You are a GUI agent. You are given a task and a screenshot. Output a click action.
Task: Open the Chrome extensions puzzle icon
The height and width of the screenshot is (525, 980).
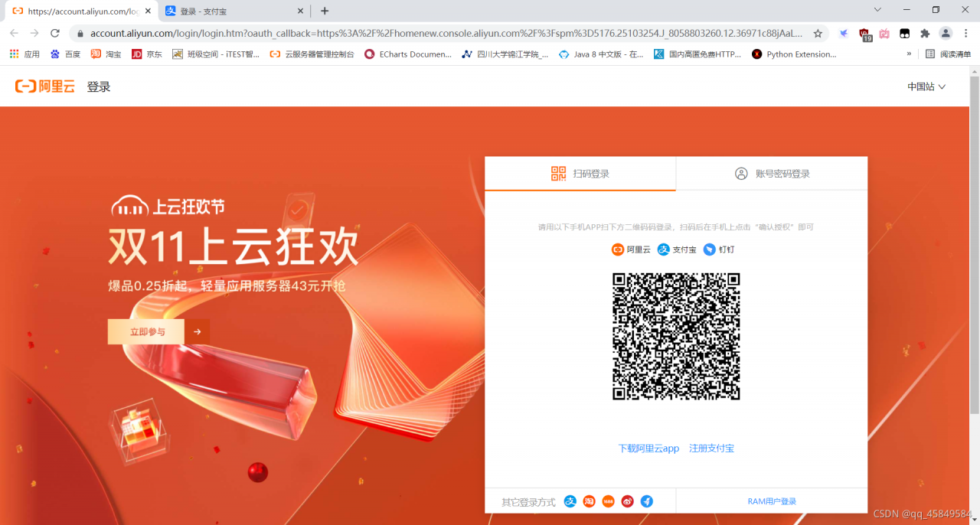925,33
